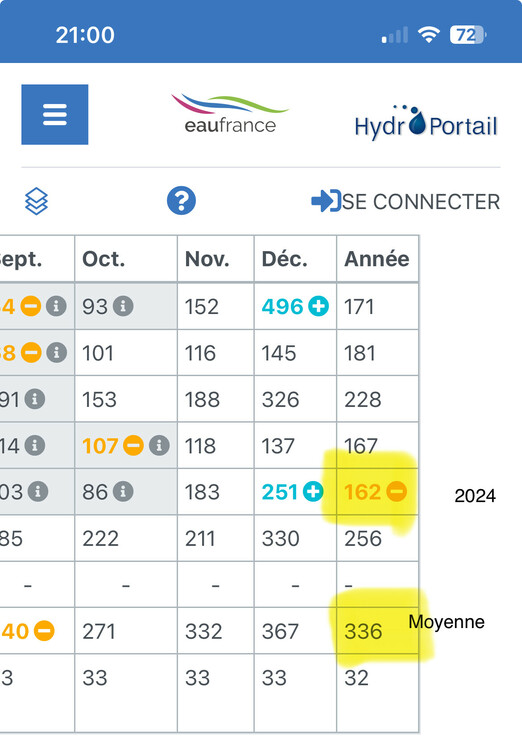
Task: Click minus icon beside 107
Action: pyautogui.click(x=133, y=446)
